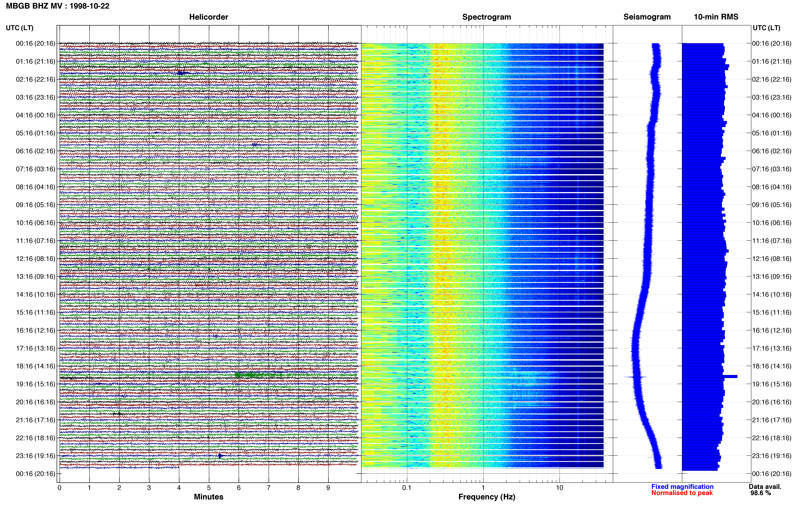Screen dimensions: 812x508
Task: Click 13:16 (09:16) on the right time axis
Action: pyautogui.click(x=772, y=277)
